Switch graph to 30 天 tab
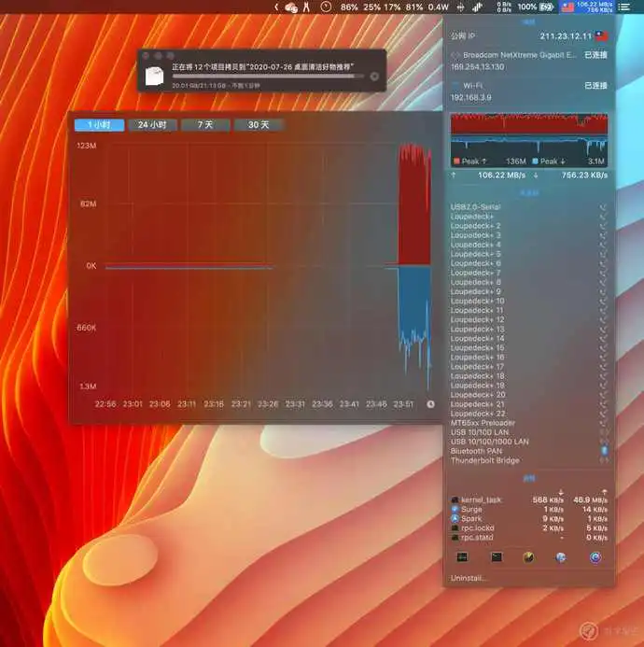The width and height of the screenshot is (644, 647). (259, 124)
